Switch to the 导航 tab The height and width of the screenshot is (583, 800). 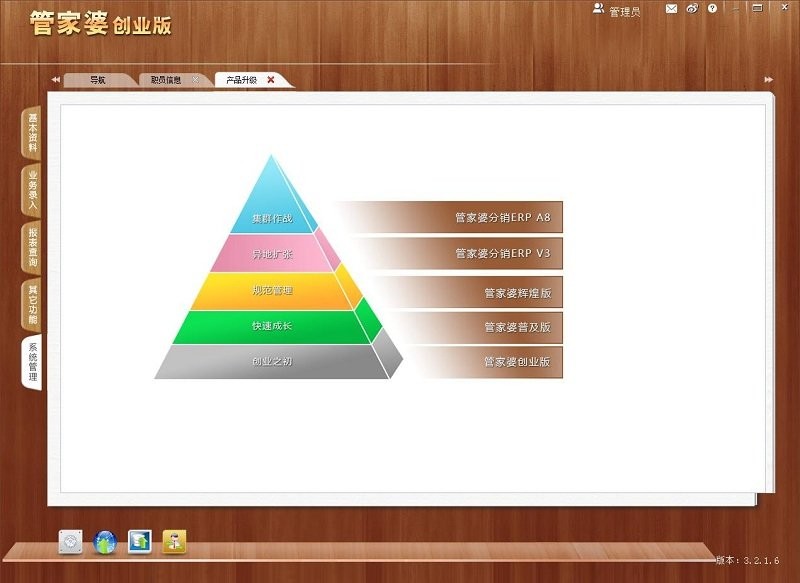96,78
